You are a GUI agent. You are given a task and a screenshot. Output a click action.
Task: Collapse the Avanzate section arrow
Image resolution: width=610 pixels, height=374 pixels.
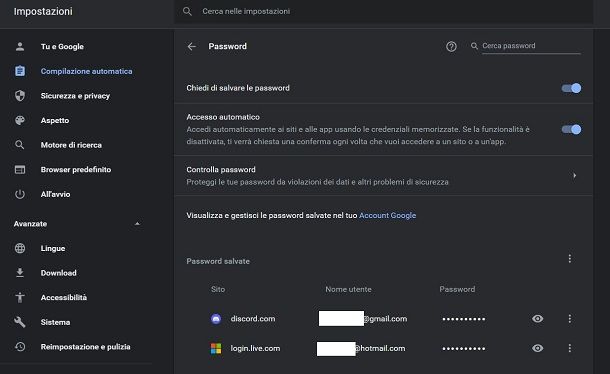tap(137, 224)
